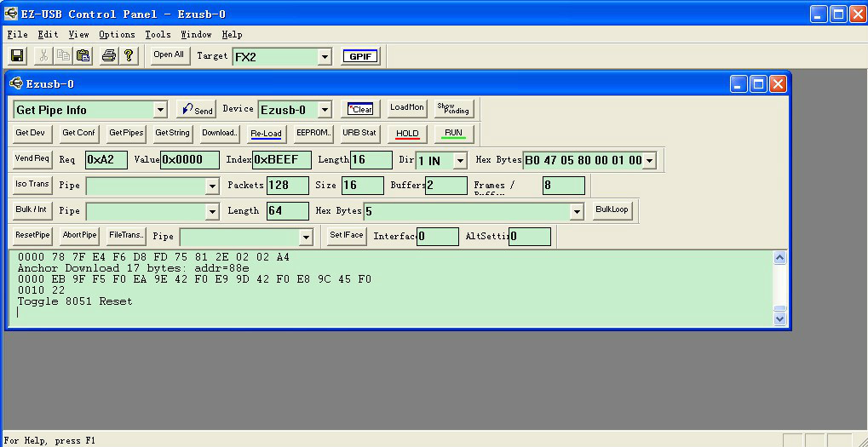This screenshot has width=868, height=447.
Task: Click the Show Pending button
Action: coord(454,108)
